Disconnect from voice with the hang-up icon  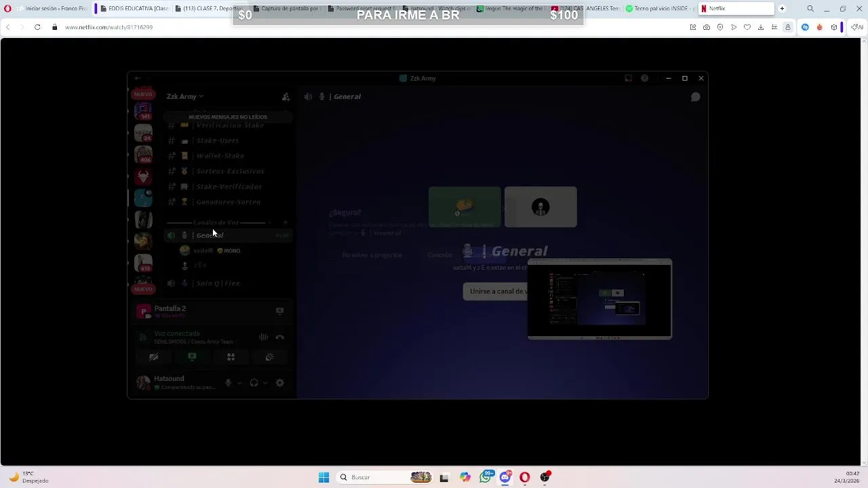279,337
